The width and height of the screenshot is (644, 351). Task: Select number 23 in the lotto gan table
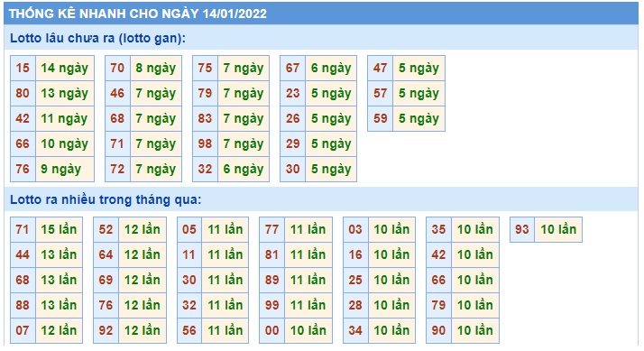(x=292, y=93)
